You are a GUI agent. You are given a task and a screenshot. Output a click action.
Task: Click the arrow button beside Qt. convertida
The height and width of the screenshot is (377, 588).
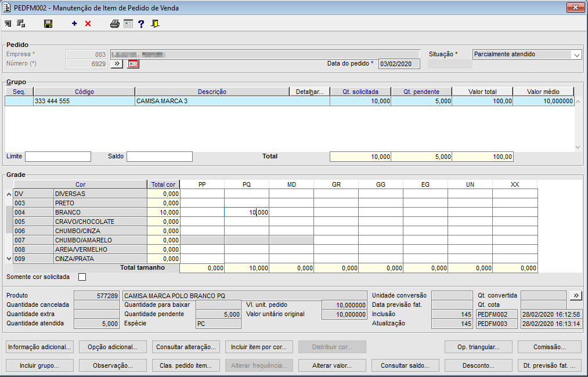click(575, 295)
